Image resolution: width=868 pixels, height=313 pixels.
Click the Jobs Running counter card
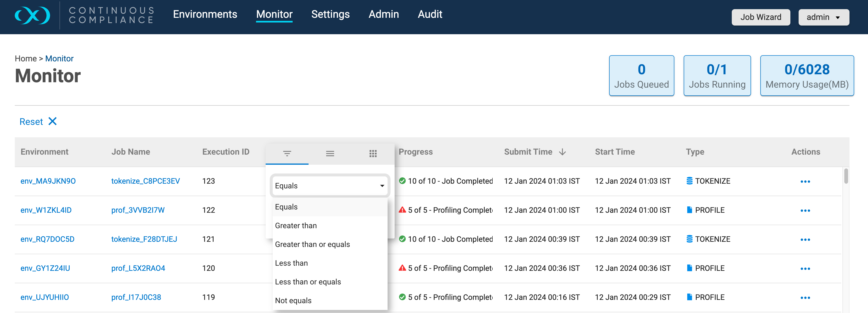[717, 75]
